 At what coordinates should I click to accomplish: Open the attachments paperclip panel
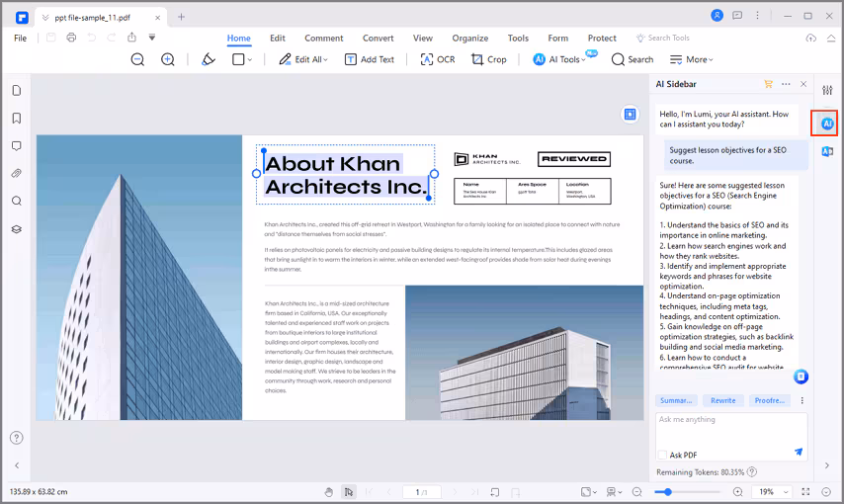tap(17, 173)
